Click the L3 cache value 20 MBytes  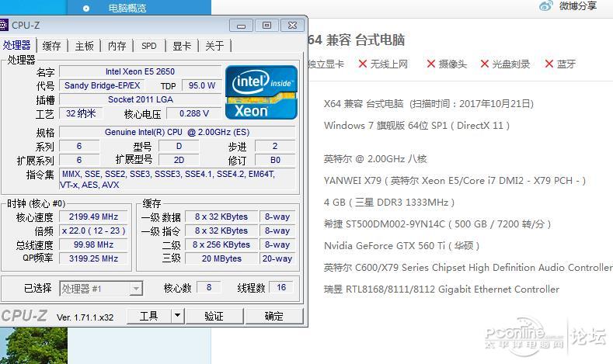[x=221, y=258]
